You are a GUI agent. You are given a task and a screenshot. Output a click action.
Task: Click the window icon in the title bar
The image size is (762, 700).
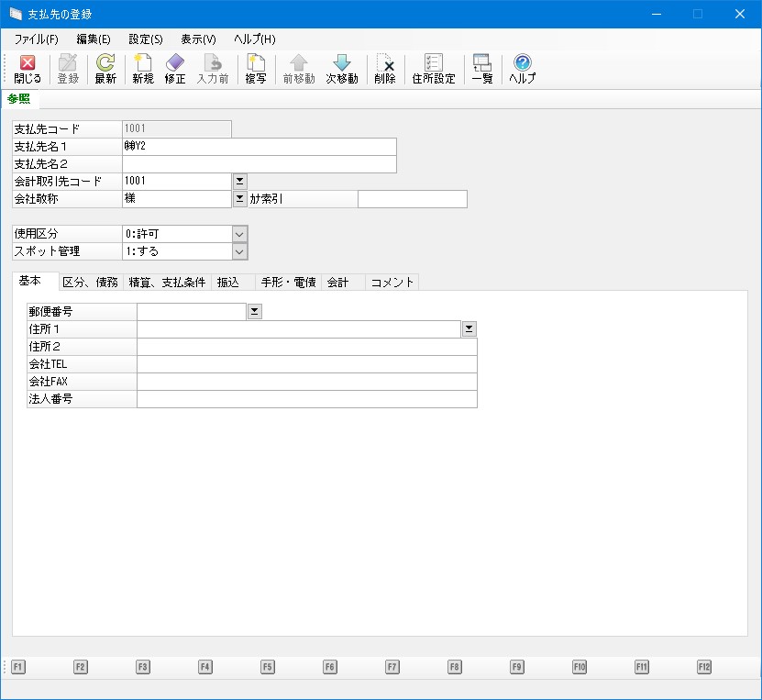pos(16,14)
